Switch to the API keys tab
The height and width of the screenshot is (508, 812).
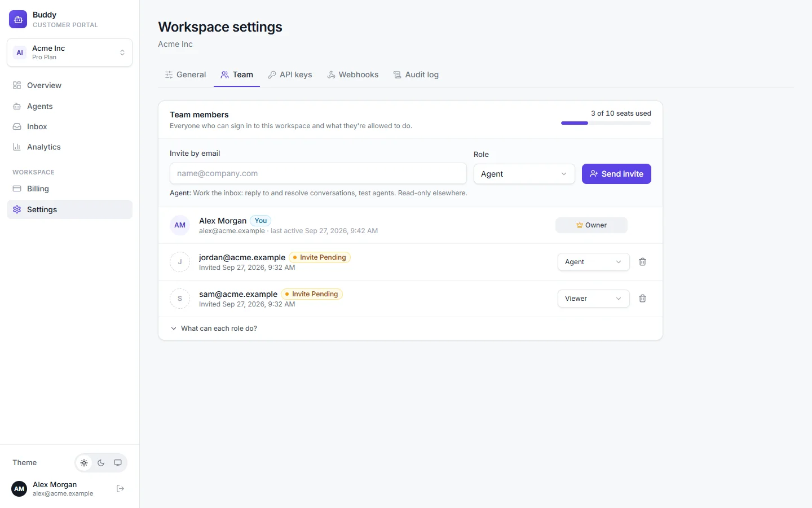[x=290, y=75]
